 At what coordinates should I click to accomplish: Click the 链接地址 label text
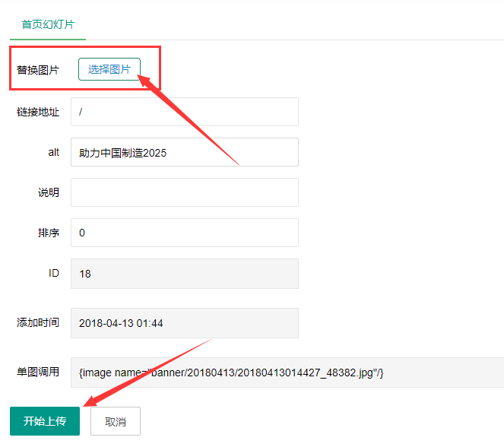(x=38, y=112)
